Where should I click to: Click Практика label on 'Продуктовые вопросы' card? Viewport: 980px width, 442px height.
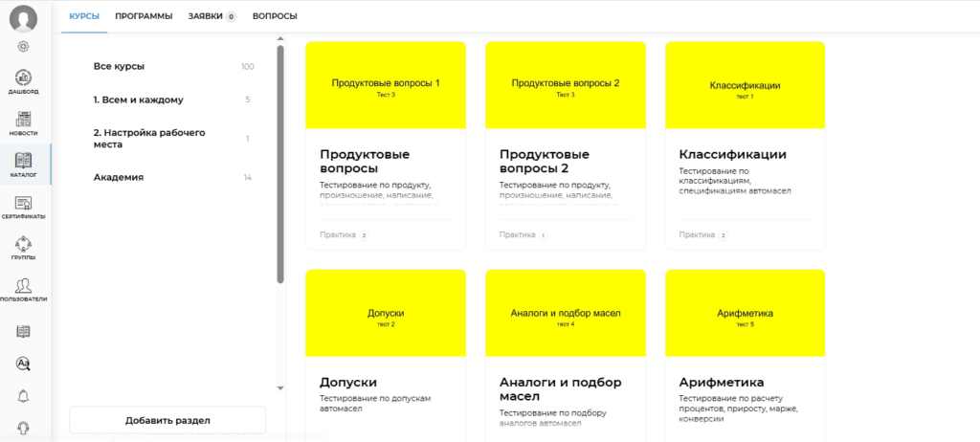tap(338, 235)
